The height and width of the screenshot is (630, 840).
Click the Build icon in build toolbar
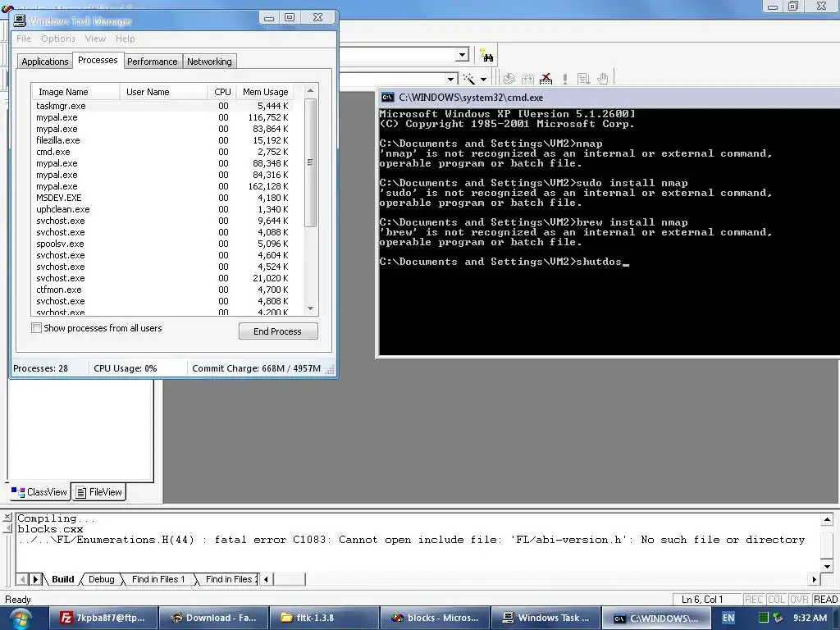pyautogui.click(x=527, y=79)
